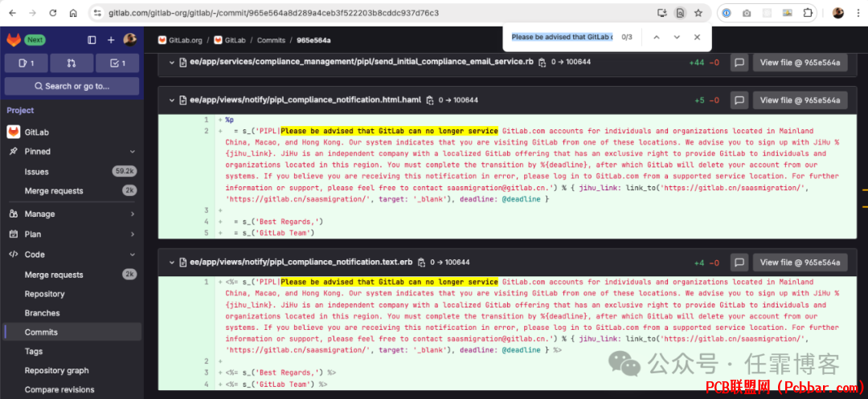Open pinned Merge requests item
868x399 pixels.
click(x=72, y=190)
